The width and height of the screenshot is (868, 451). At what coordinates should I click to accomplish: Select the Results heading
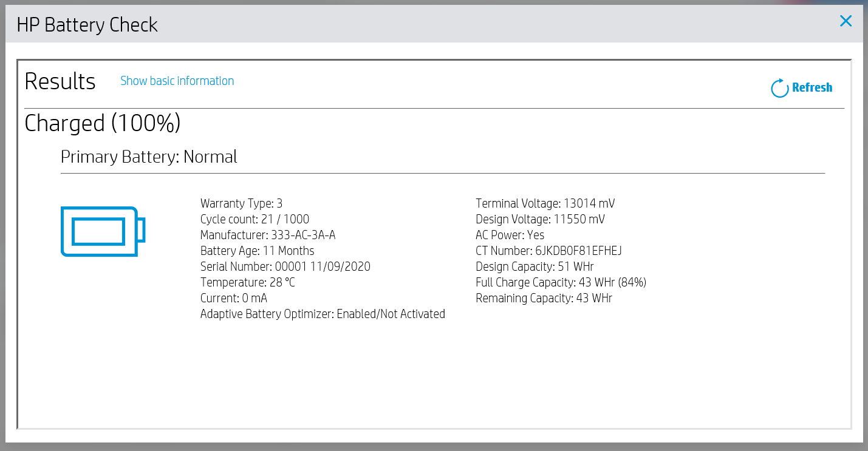pos(60,81)
